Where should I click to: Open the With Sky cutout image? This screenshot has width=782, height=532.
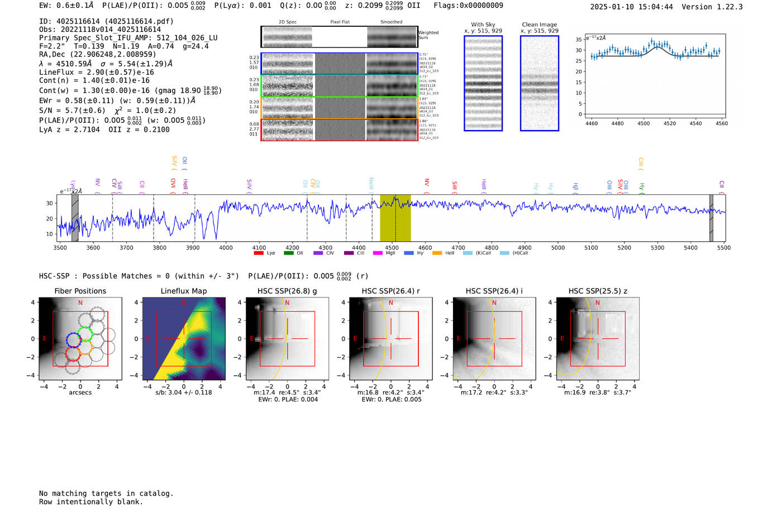tap(483, 83)
